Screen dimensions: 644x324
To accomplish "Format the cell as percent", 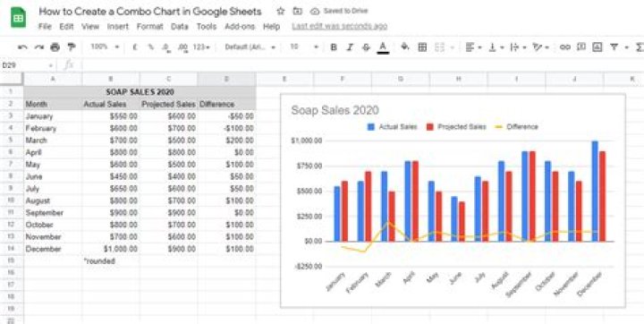I will tap(151, 47).
